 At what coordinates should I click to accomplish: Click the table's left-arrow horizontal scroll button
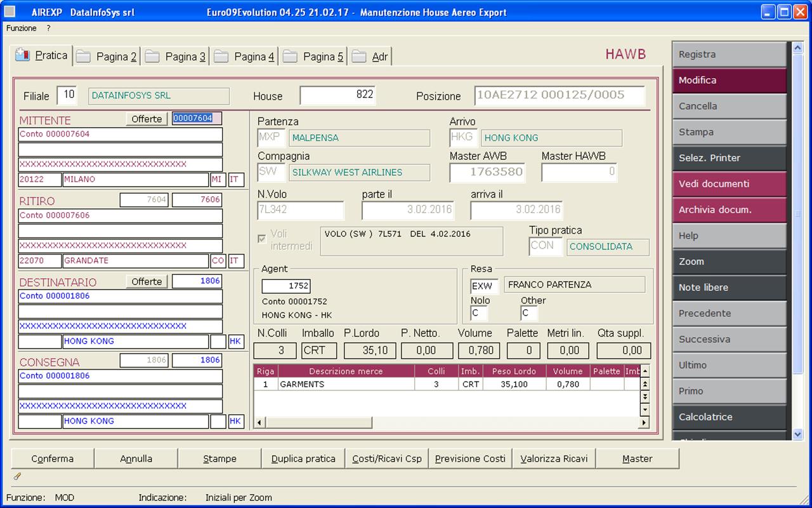259,422
